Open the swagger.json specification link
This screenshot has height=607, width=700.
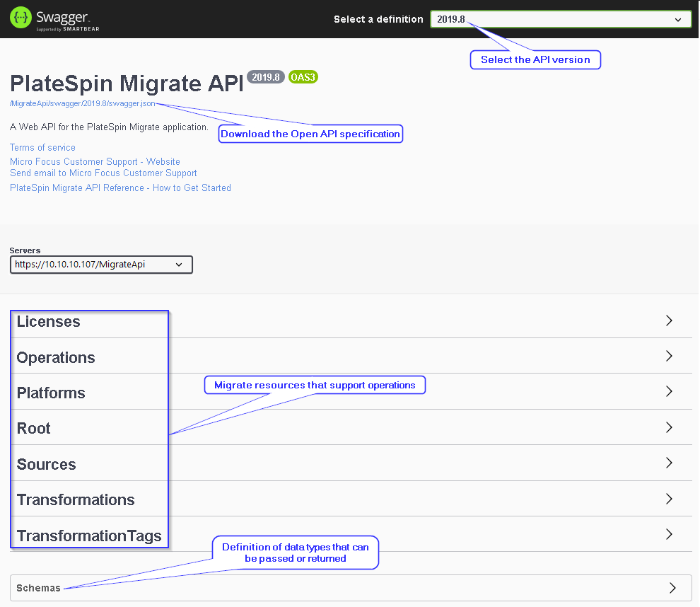83,104
